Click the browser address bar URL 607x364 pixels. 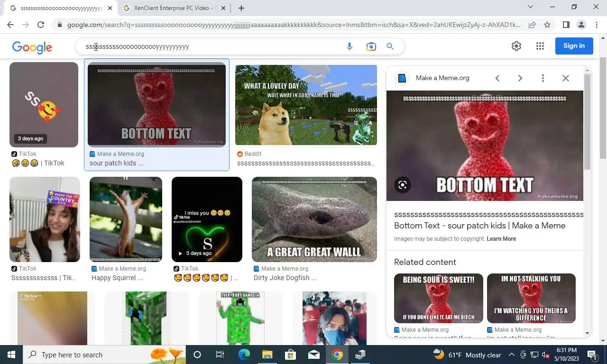(x=294, y=25)
